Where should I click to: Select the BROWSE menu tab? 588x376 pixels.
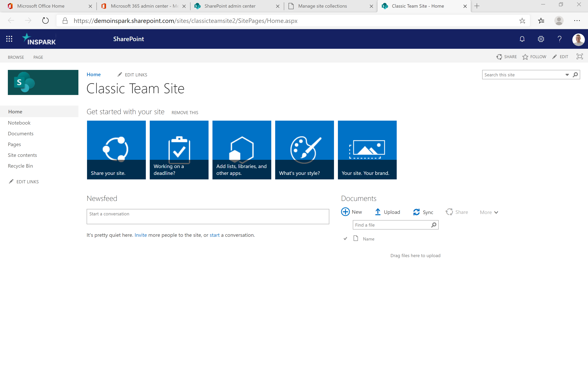point(15,57)
